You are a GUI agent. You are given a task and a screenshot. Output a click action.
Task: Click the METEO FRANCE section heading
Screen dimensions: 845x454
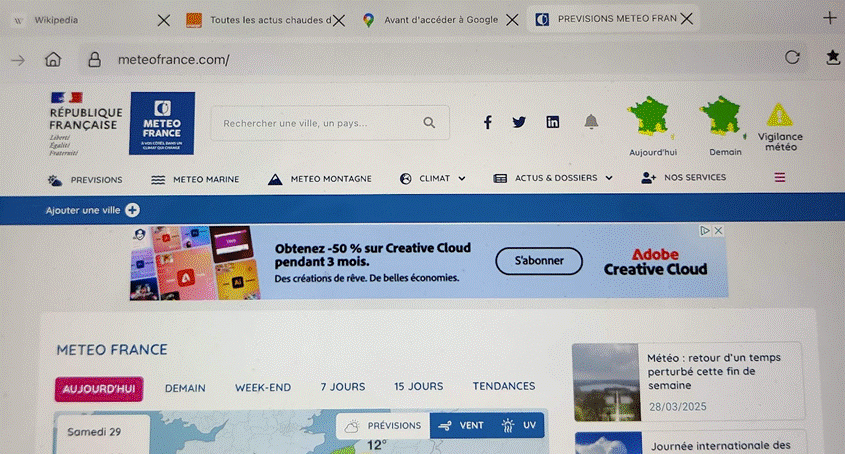tap(112, 350)
